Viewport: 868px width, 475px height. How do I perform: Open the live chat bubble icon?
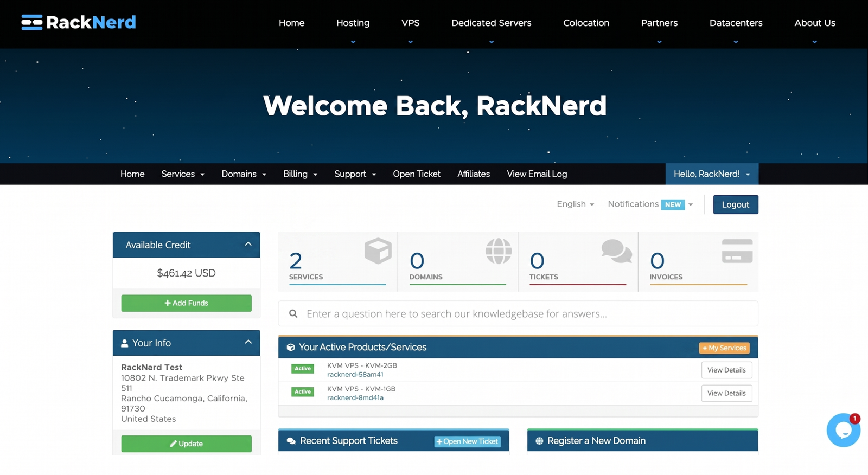843,431
